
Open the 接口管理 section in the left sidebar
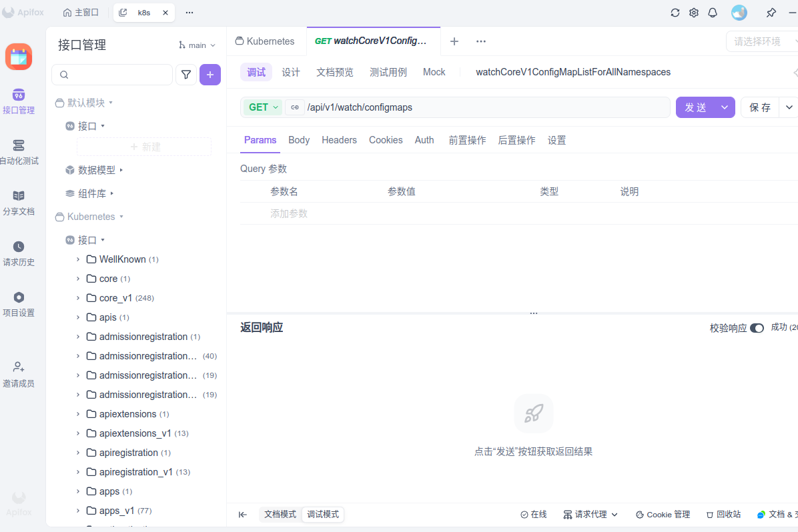[x=19, y=100]
